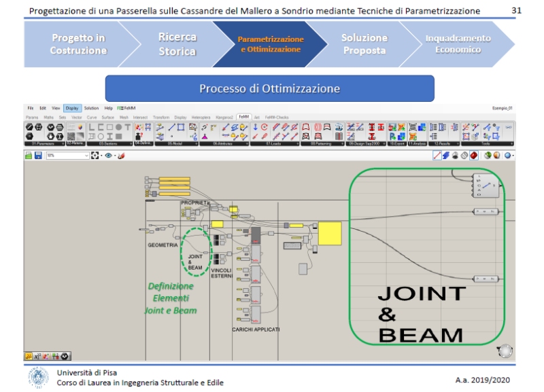544x392 pixels.
Task: Toggle the no-preview crossed circle icon
Action: (464, 156)
